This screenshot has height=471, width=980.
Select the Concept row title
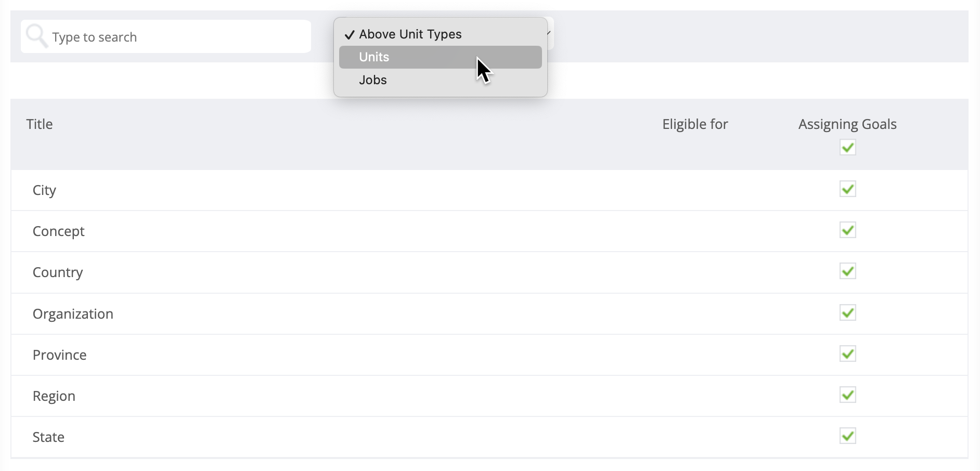58,231
